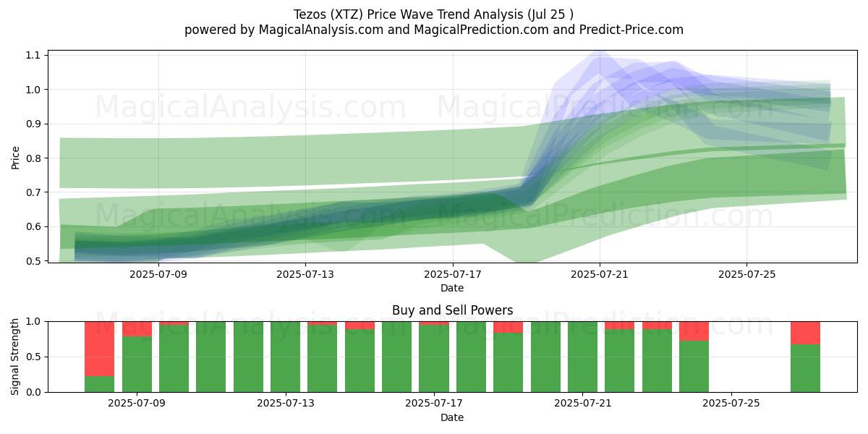Click the 'Date' label under the price chart
The width and height of the screenshot is (868, 434).
(x=453, y=288)
